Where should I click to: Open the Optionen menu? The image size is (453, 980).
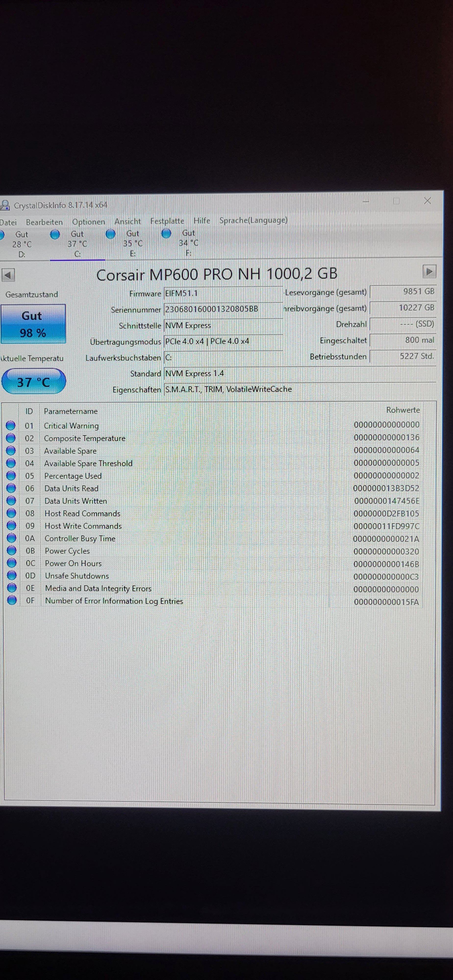[x=88, y=222]
